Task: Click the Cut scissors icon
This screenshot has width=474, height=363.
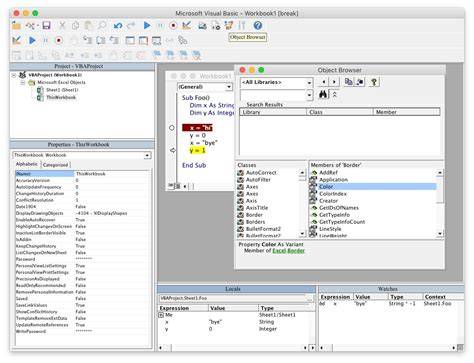Action: (x=62, y=25)
